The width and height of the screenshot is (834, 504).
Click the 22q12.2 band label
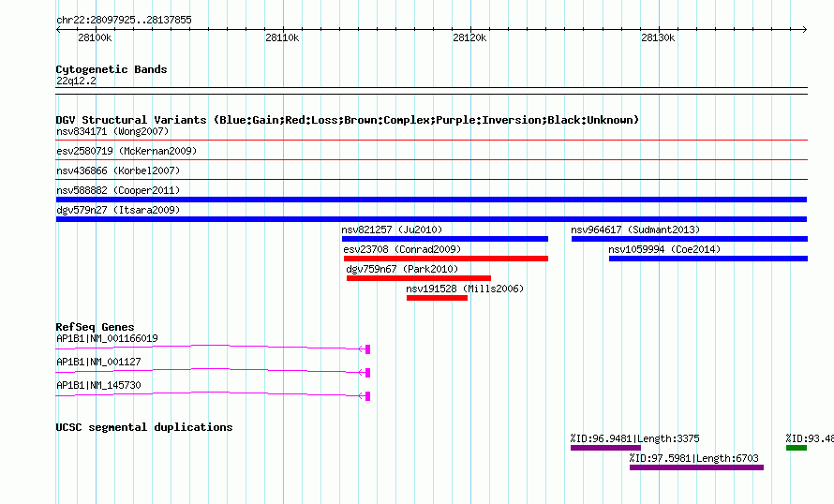76,81
